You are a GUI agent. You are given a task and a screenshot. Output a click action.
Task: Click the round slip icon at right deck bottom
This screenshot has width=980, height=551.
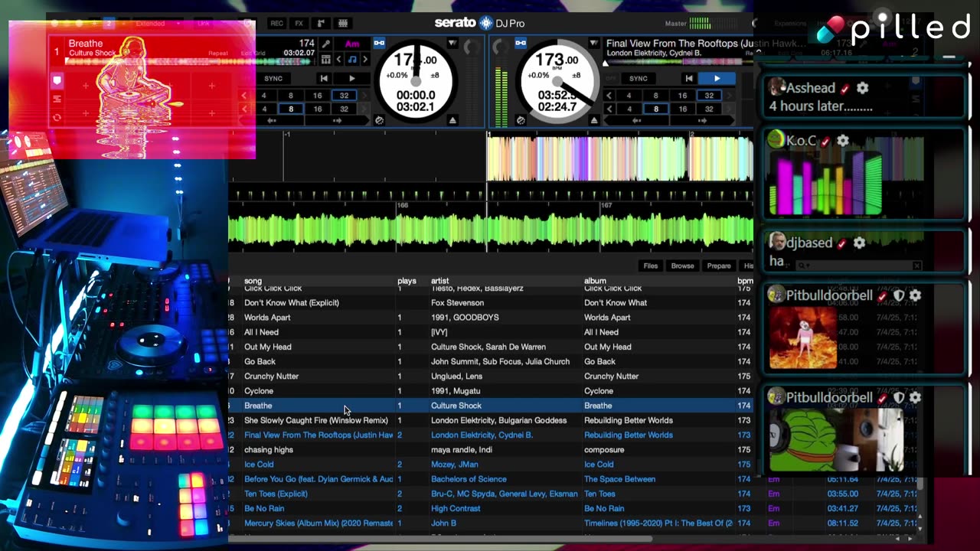click(521, 121)
